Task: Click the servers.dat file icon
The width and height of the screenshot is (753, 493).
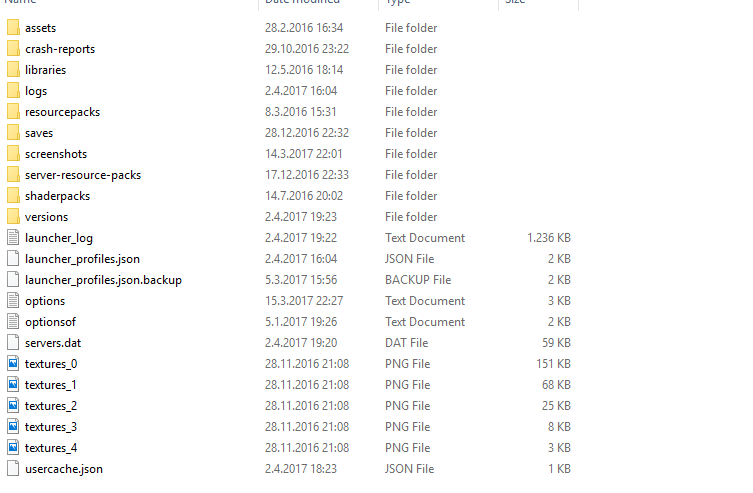Action: [13, 343]
